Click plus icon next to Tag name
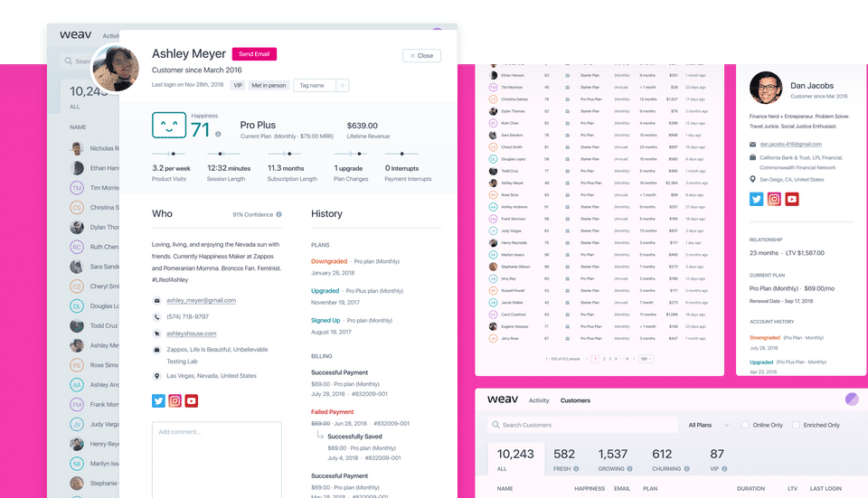This screenshot has width=868, height=498. tap(342, 85)
